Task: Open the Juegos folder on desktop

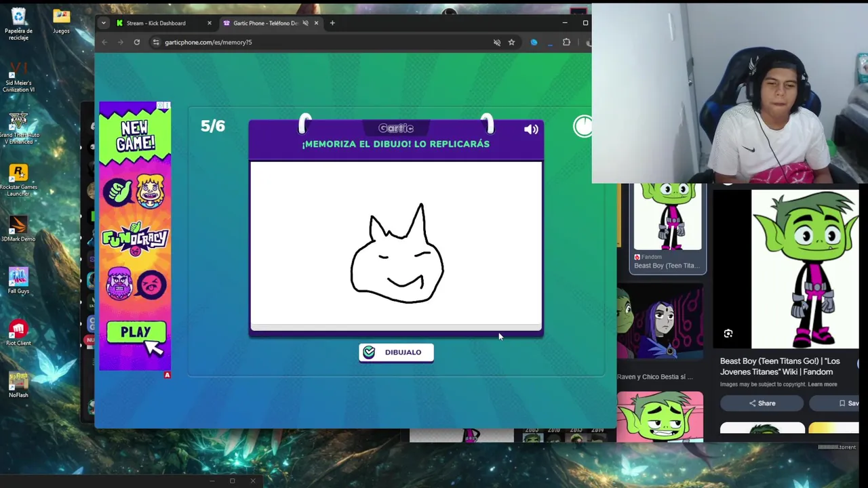Action: click(x=61, y=21)
